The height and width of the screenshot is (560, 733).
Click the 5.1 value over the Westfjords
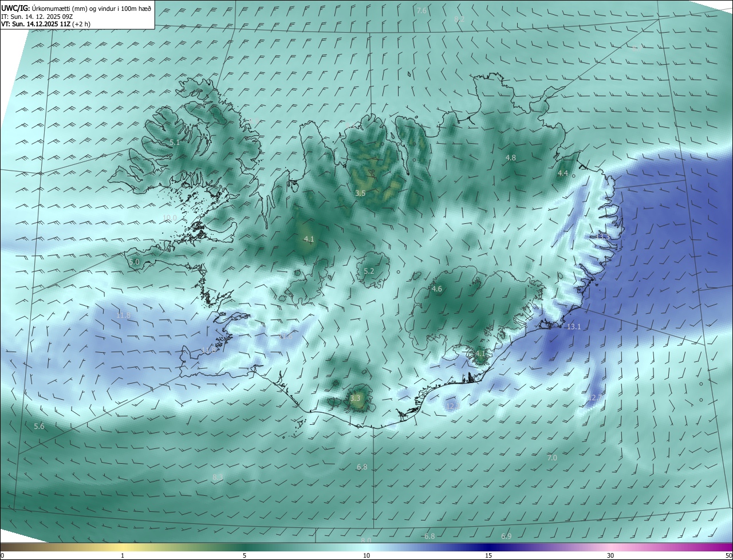click(175, 142)
